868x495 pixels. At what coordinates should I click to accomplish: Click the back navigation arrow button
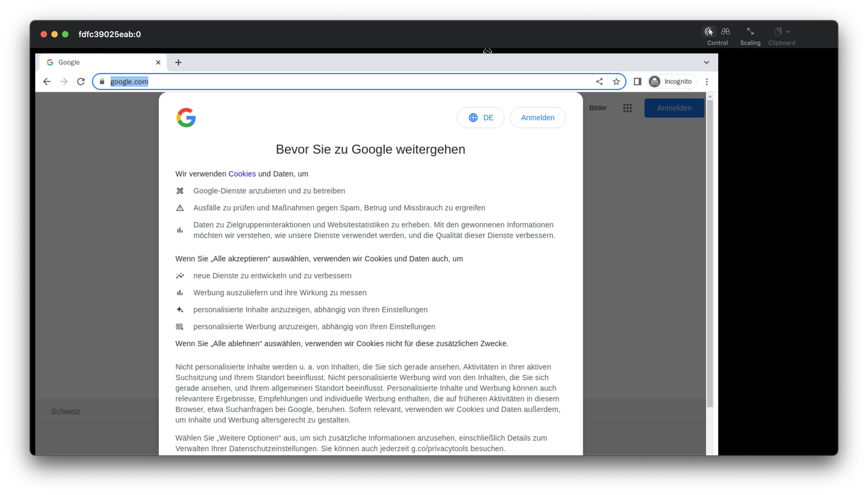[46, 81]
